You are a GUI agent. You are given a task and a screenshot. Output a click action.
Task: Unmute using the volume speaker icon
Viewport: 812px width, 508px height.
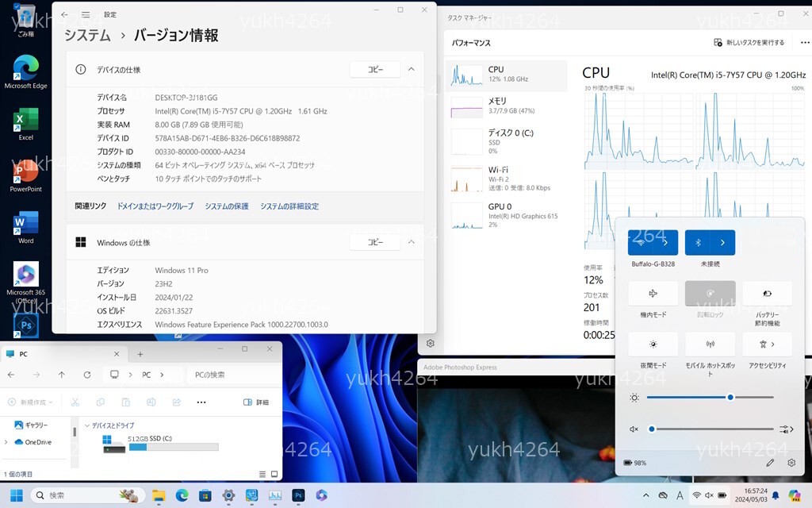coord(634,429)
